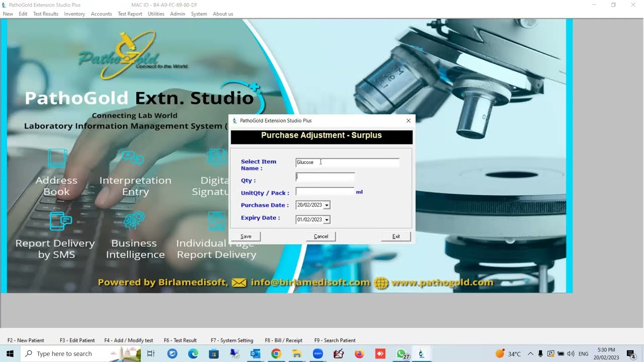Open the Purchase Date dropdown arrow
Viewport: 644px width, 362px height.
327,205
